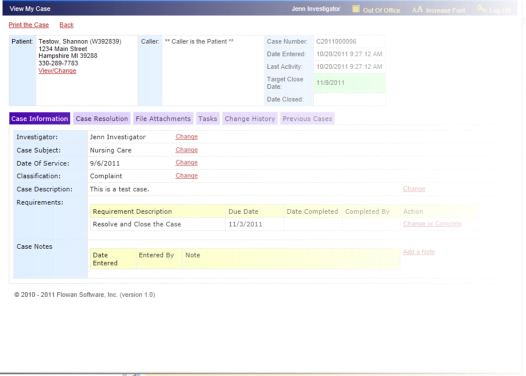Change the Date Of Service
This screenshot has width=526, height=376.
coord(187,163)
